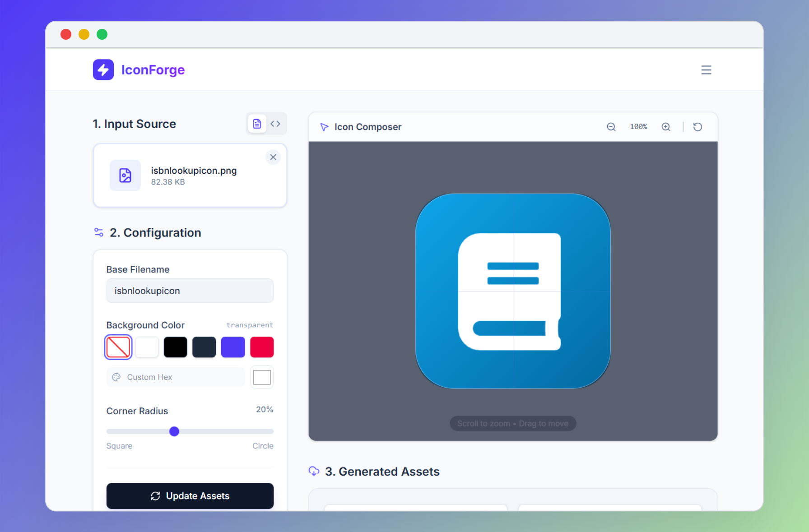Remove isbnlookupicon.png with the X button
This screenshot has height=532, width=809.
273,157
